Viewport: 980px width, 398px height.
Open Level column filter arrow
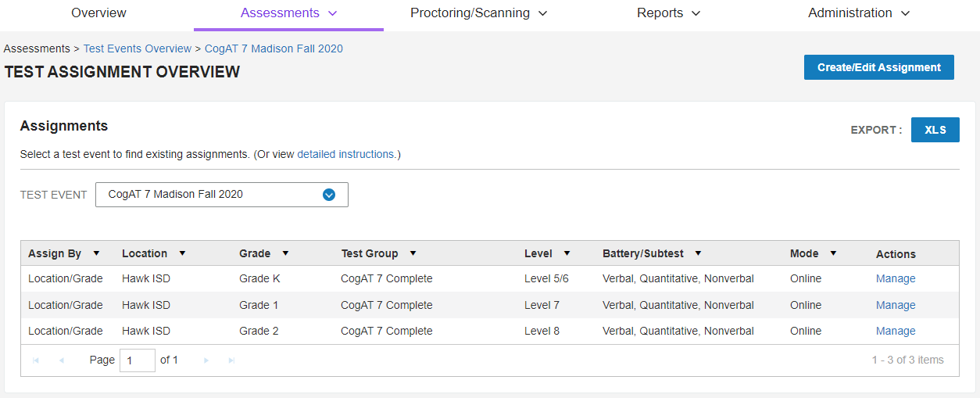coord(567,253)
